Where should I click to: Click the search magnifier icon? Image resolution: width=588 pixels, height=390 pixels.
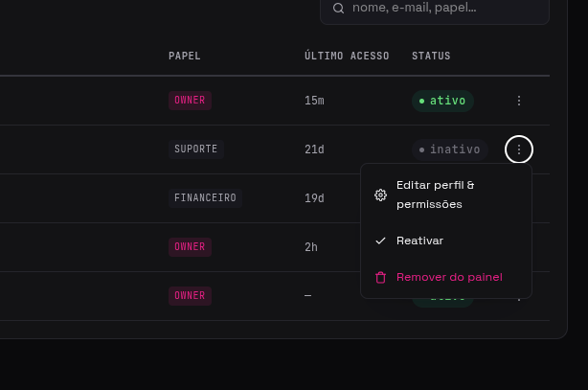(x=338, y=8)
